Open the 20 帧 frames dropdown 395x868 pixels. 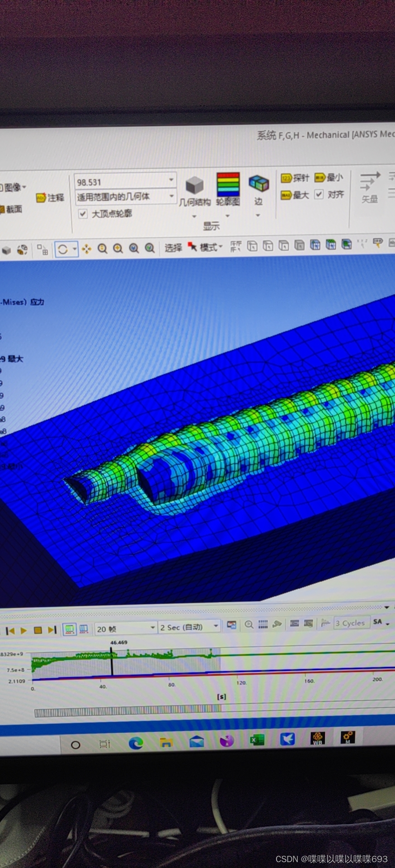(126, 628)
